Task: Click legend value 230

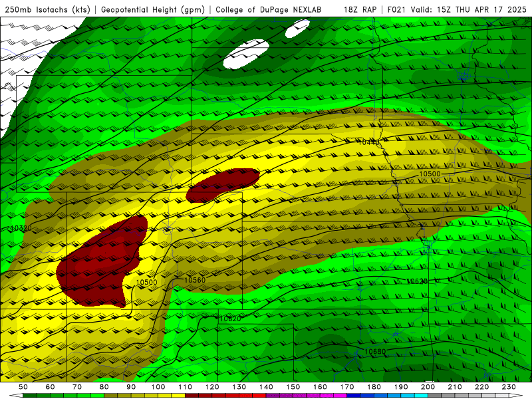Action: click(509, 387)
